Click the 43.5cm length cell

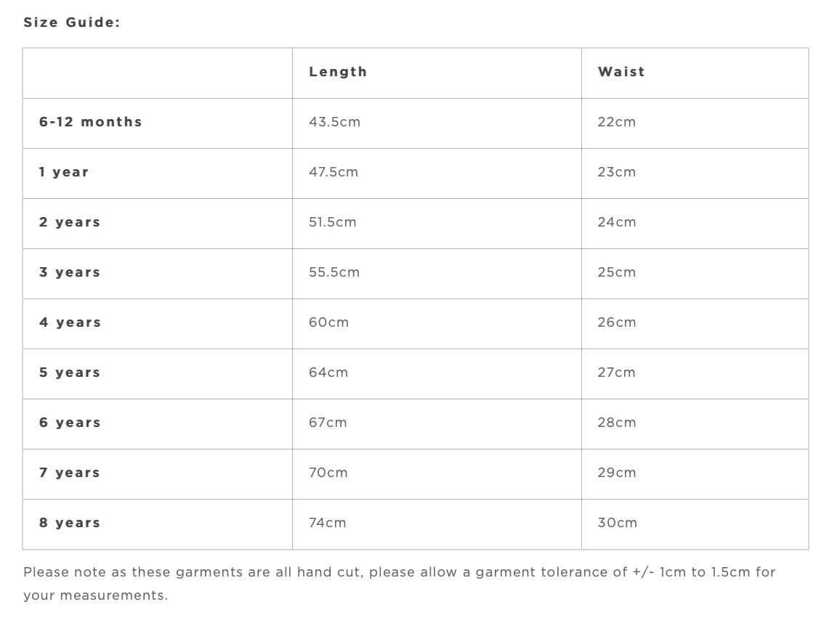click(x=334, y=122)
